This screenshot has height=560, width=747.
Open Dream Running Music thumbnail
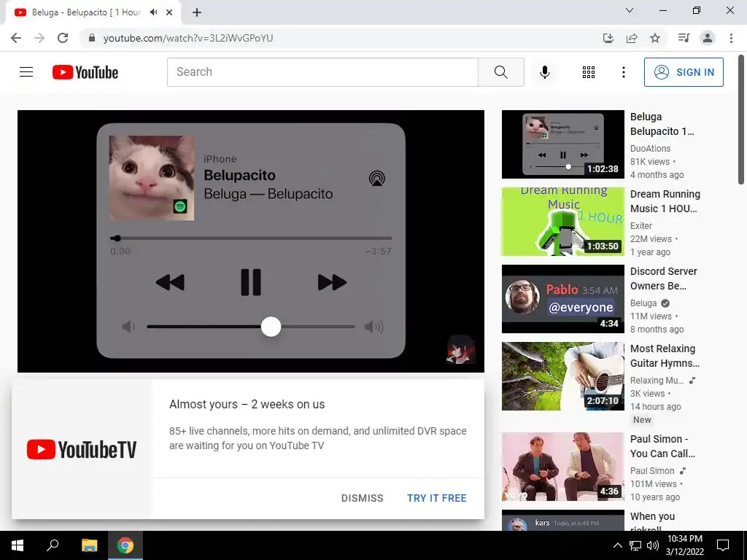[562, 222]
